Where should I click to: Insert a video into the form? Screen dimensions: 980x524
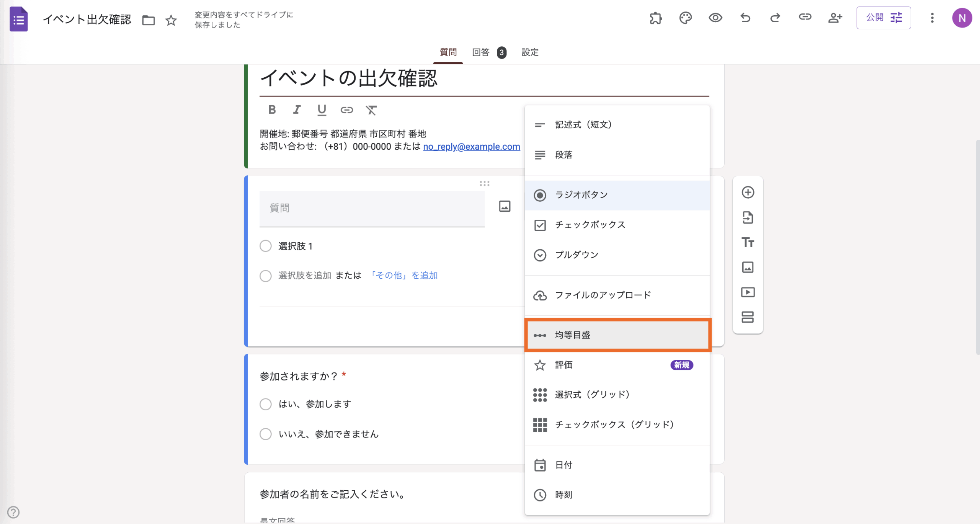point(748,292)
